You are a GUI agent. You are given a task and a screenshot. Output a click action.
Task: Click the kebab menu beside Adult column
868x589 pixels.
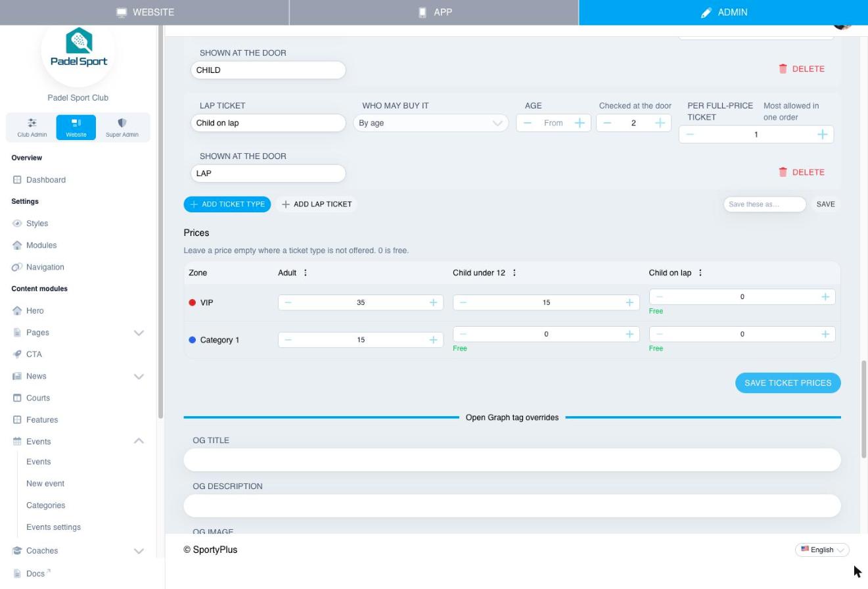coord(305,273)
